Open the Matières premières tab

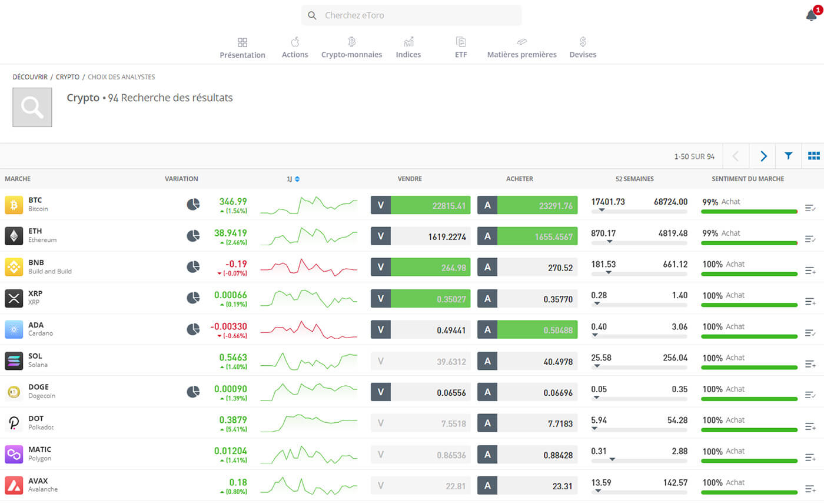[521, 48]
